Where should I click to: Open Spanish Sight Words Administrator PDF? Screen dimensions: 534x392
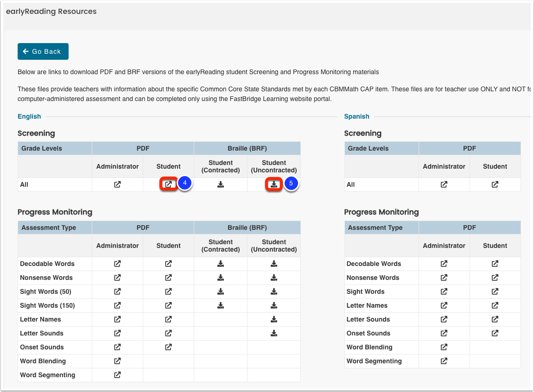(x=444, y=291)
